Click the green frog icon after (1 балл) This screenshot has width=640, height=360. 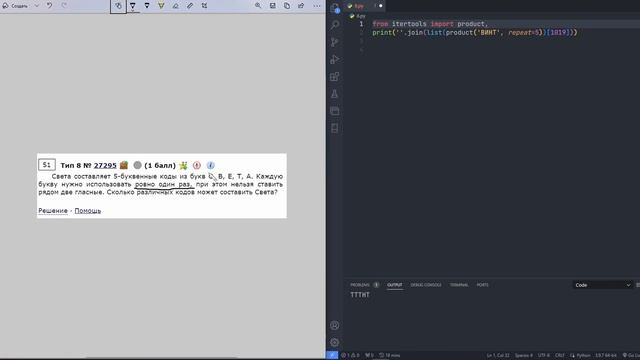coord(183,165)
